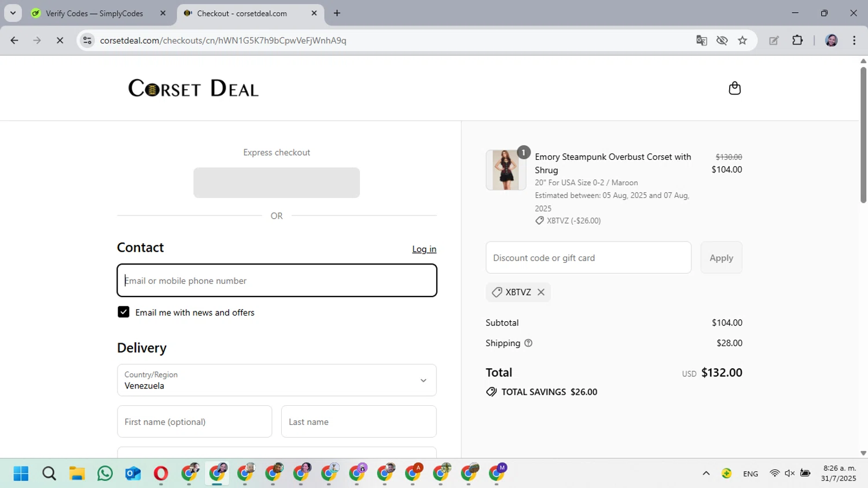
Task: Open Chrome with the 'M' profile badge
Action: coord(497,473)
